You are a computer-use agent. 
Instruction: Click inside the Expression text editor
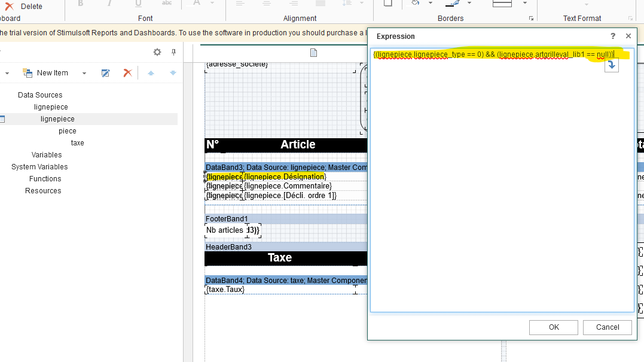click(502, 180)
